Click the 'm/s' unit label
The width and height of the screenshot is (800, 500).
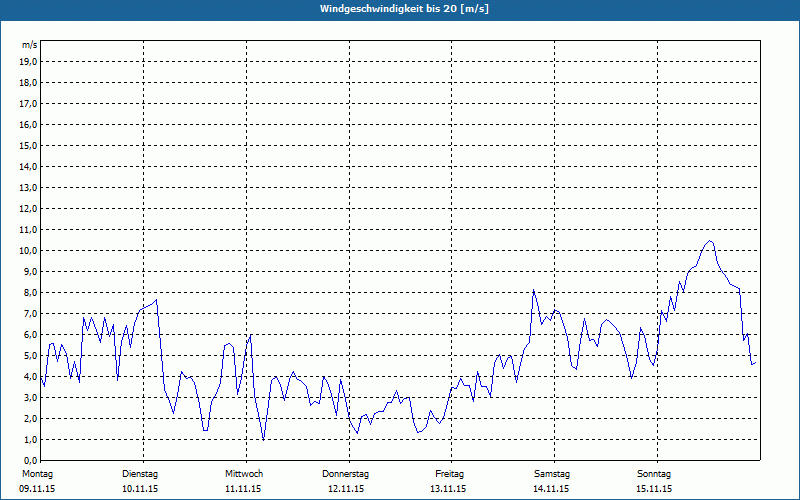(x=29, y=45)
